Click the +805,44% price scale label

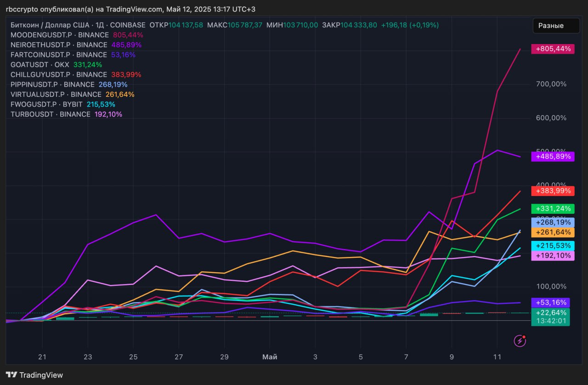[553, 49]
